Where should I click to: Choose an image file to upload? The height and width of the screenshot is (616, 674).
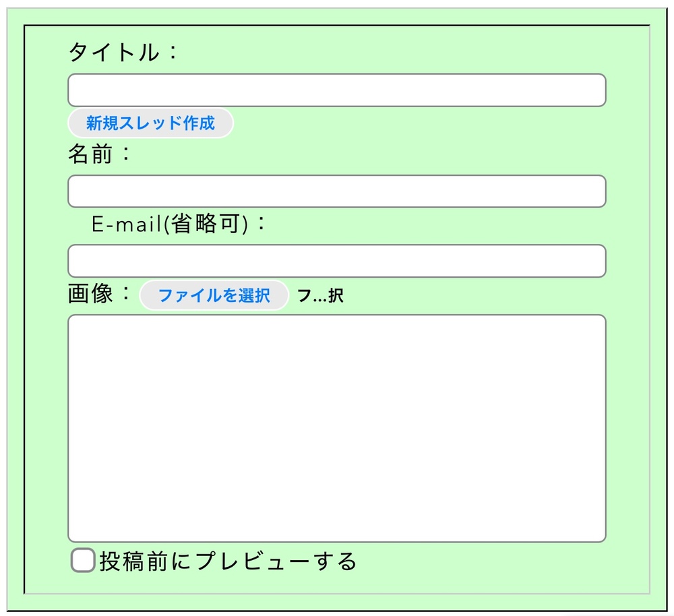click(x=214, y=295)
